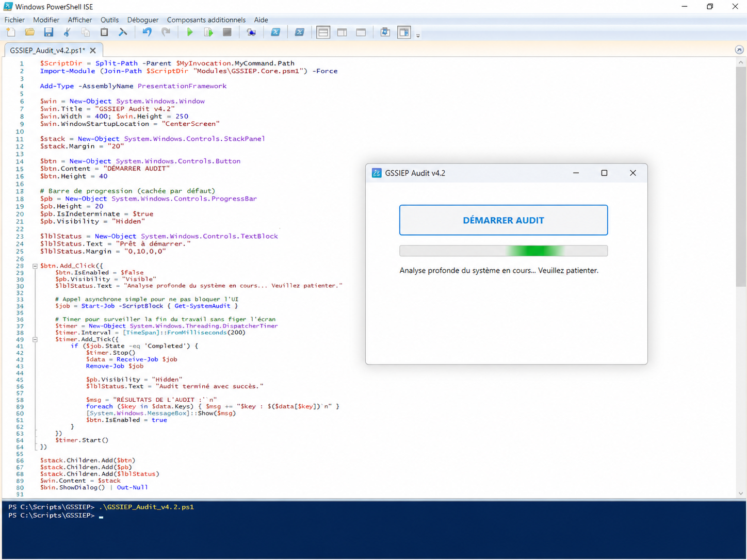Open the Fichier menu
The image size is (747, 560).
point(14,20)
